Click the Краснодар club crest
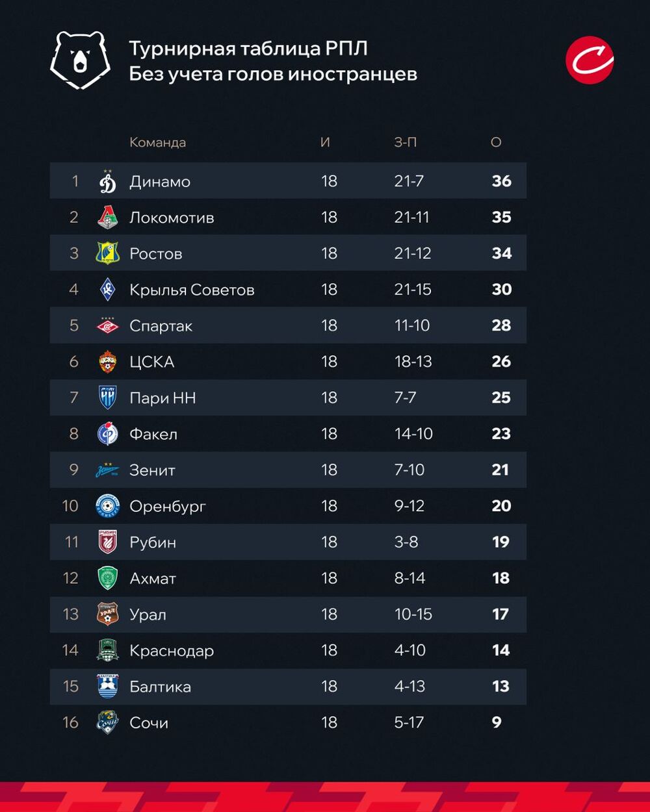 tap(108, 650)
